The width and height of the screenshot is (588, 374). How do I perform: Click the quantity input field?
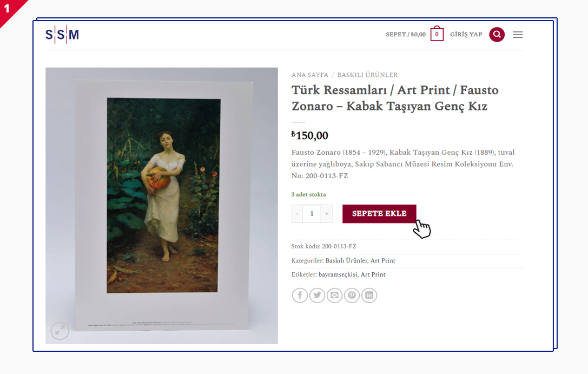coord(312,214)
